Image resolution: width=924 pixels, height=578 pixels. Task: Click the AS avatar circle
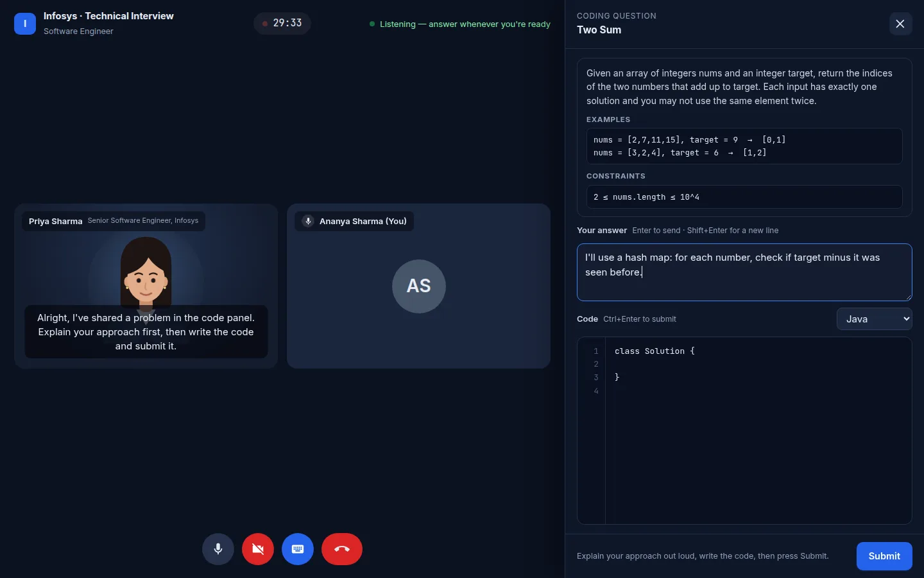tap(419, 286)
